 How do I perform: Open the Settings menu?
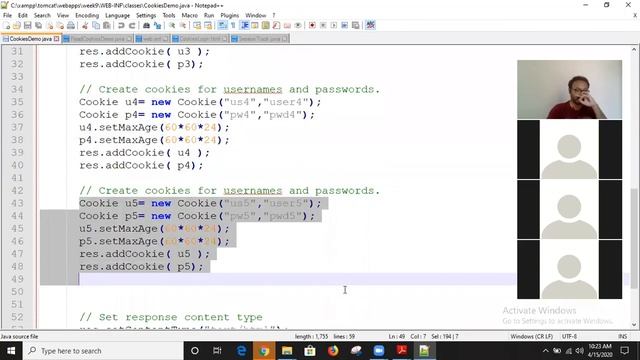[146, 15]
